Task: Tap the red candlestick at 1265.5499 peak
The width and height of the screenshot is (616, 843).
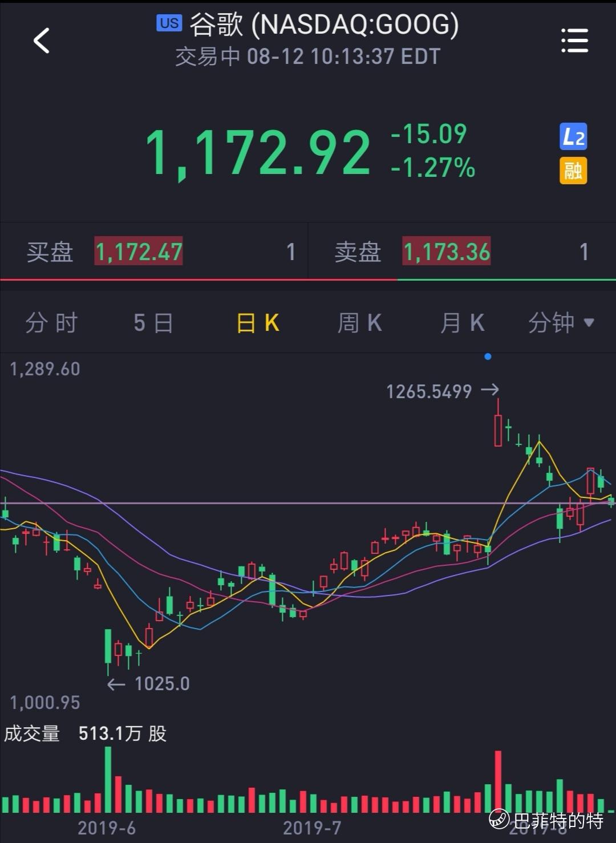Action: [498, 423]
